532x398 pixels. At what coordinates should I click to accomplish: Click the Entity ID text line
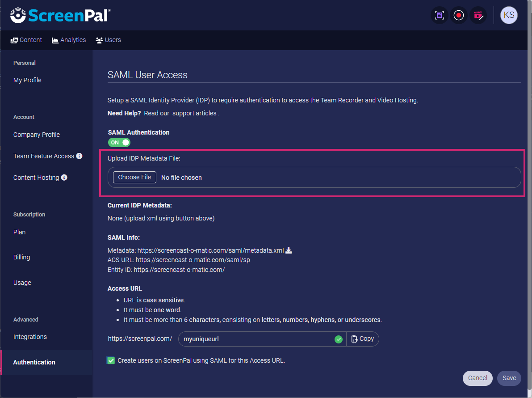tap(166, 270)
